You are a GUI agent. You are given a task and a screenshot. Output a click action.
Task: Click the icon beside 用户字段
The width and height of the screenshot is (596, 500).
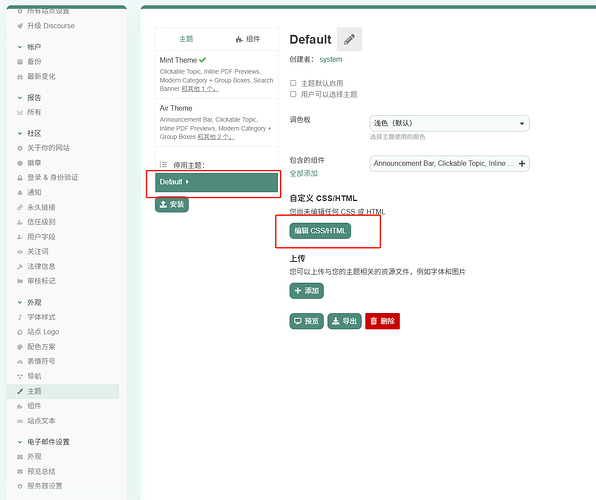point(20,237)
